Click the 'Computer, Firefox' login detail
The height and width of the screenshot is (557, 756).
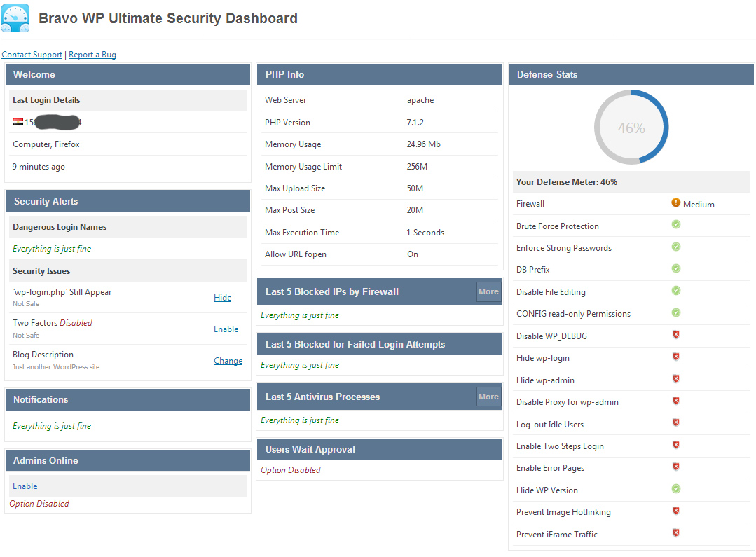pos(46,144)
